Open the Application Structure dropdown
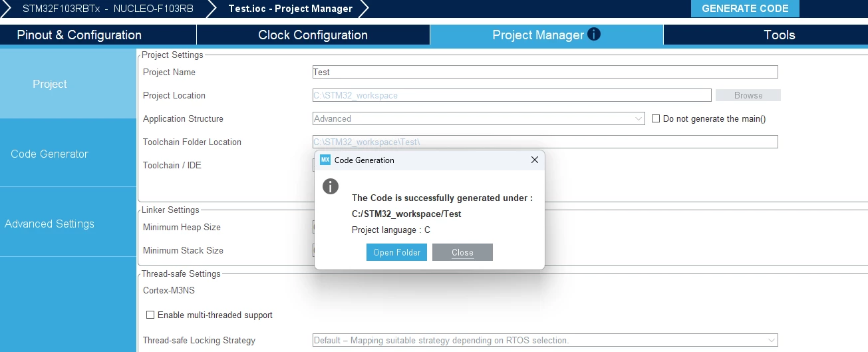Screen dimensions: 868x352 pyautogui.click(x=478, y=118)
